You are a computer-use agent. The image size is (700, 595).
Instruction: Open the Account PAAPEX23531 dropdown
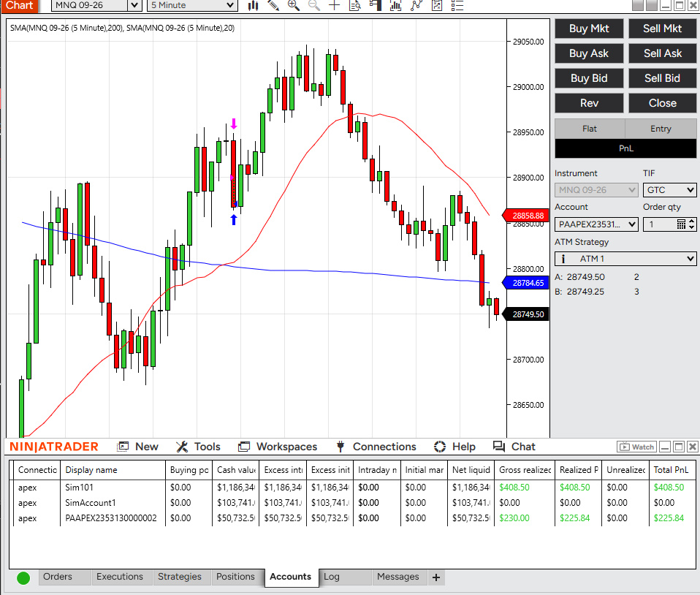tap(596, 224)
